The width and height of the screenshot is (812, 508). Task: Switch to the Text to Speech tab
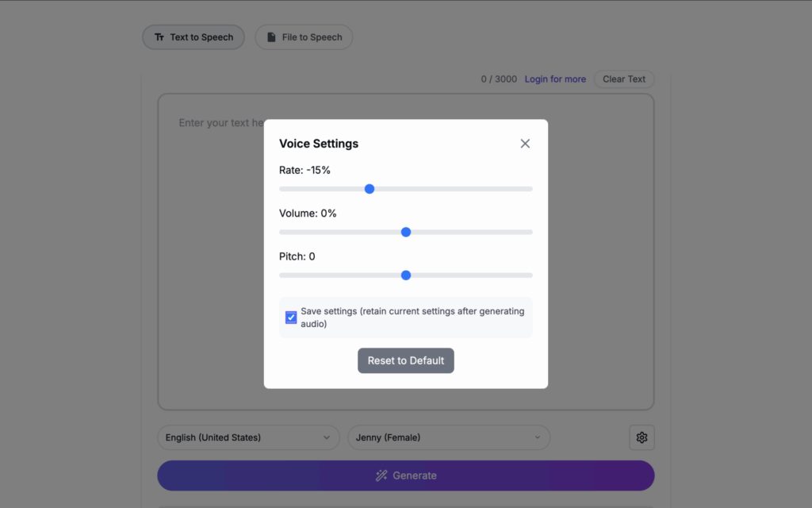coord(193,37)
